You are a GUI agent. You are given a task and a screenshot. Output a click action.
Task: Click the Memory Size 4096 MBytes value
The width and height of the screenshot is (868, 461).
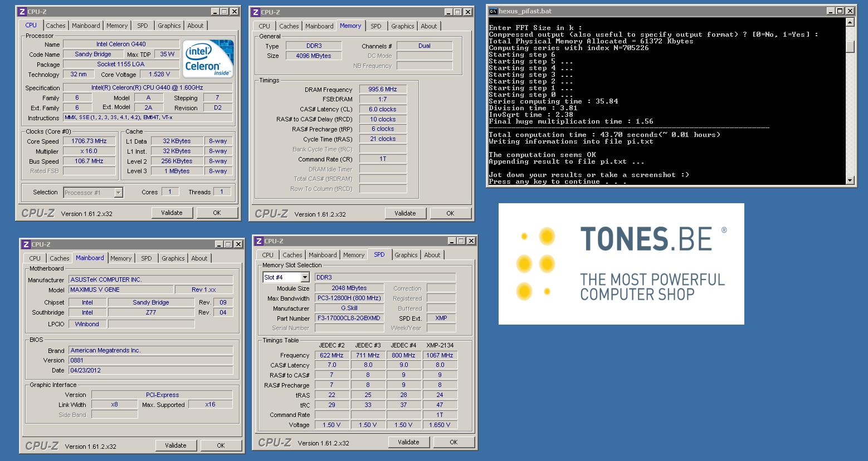pyautogui.click(x=314, y=56)
